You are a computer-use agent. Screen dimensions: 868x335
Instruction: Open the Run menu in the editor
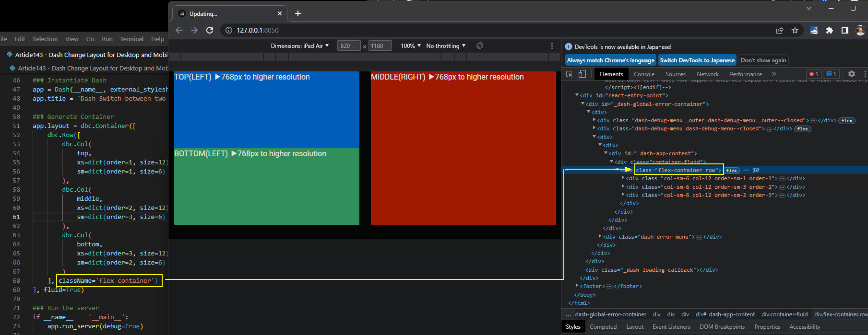(x=107, y=39)
